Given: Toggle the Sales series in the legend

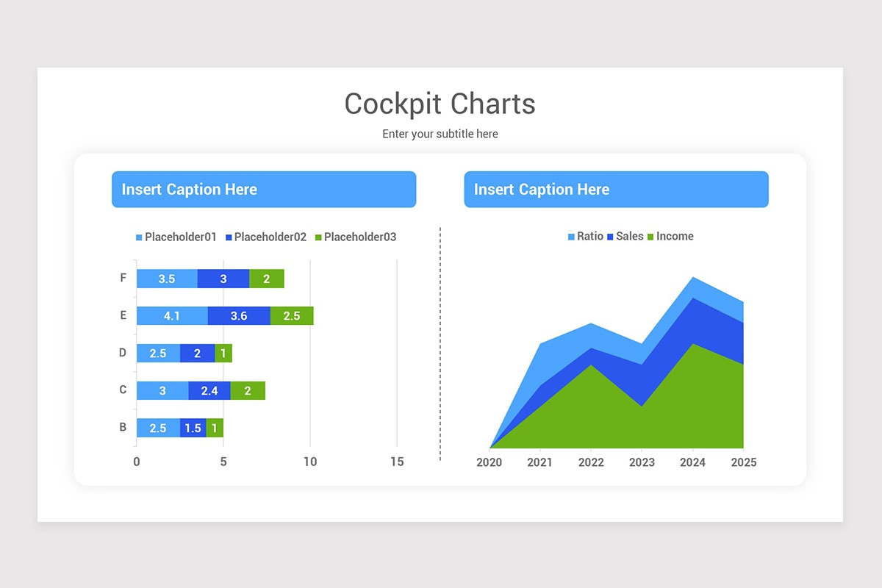Looking at the screenshot, I should coord(628,236).
